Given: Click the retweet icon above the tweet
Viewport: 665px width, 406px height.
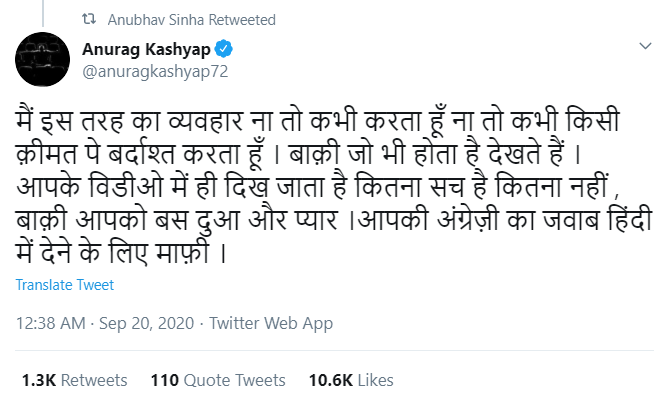Looking at the screenshot, I should coord(59,20).
